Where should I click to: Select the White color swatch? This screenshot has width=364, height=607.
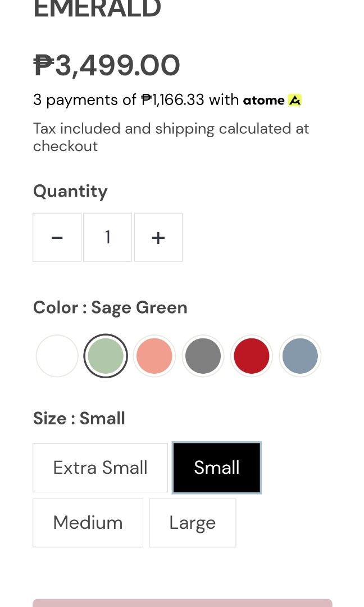point(57,356)
